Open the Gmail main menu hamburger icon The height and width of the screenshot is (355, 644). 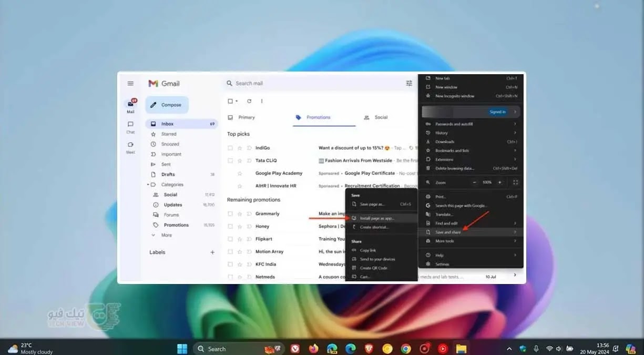[x=130, y=84]
